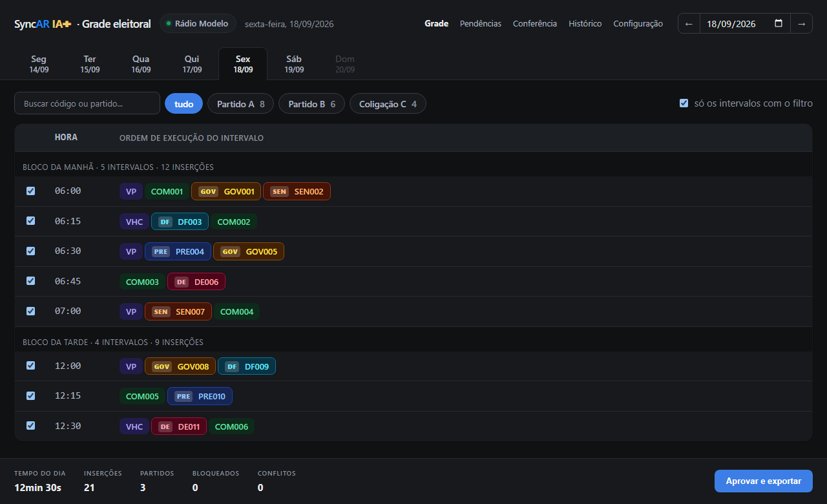Open the calendar picker icon in date field
Screen dimensions: 827x504
pos(779,23)
